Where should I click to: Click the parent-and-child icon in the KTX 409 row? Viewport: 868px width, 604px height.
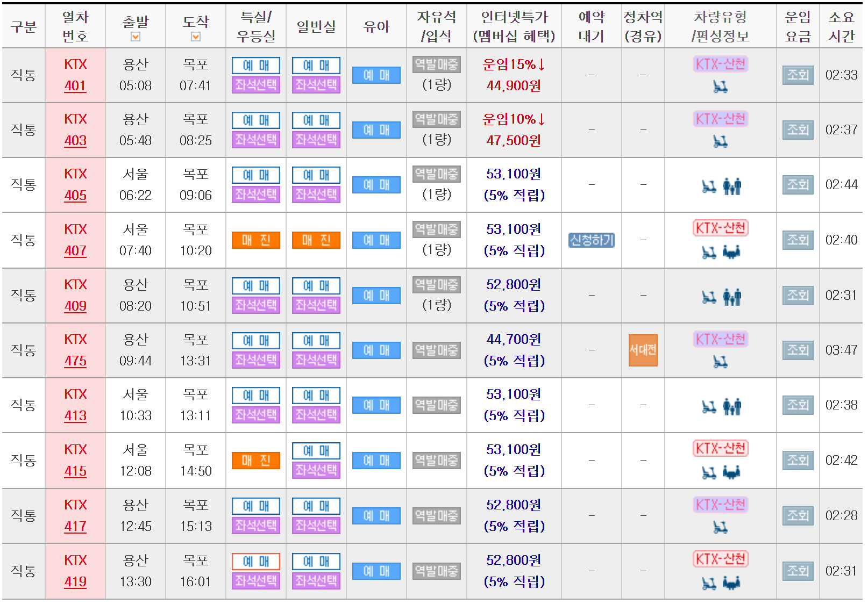[732, 297]
